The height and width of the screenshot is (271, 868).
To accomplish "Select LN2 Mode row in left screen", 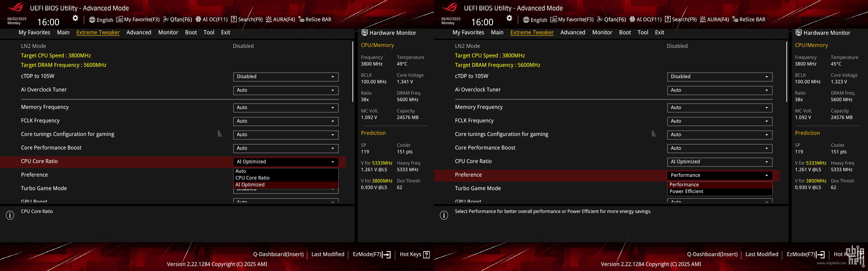I will [173, 46].
